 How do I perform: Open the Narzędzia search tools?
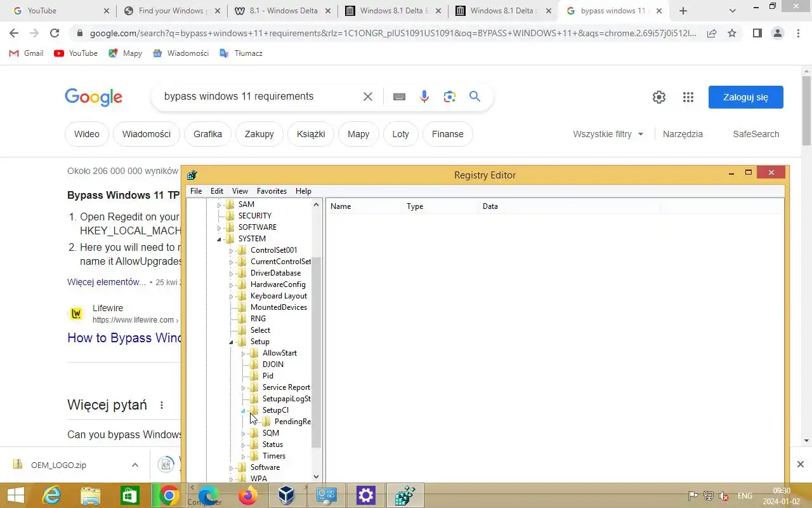click(x=683, y=134)
